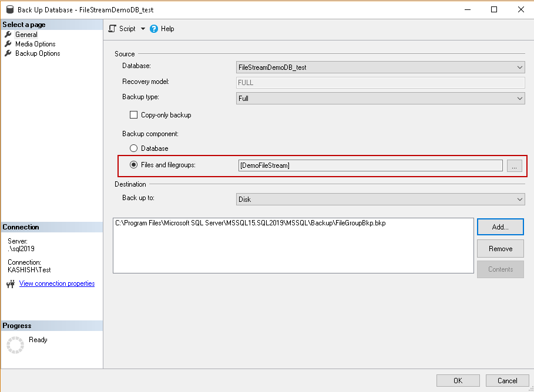Click the database icon in title bar

10,10
